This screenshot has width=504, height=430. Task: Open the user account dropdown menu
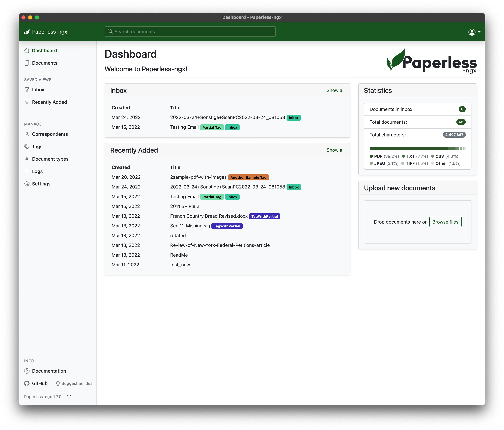[474, 32]
